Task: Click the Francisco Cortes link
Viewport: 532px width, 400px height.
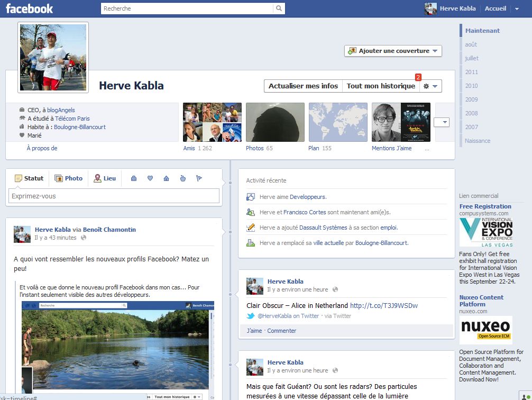Action: click(x=305, y=212)
